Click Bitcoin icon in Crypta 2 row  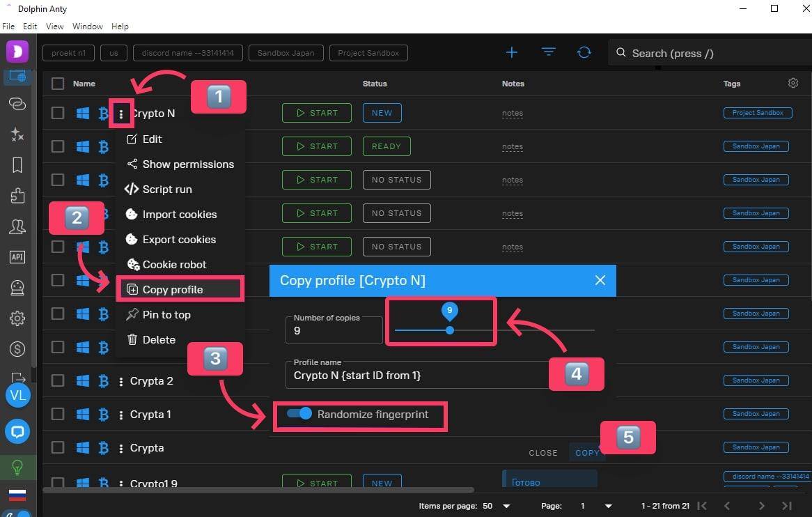click(104, 380)
